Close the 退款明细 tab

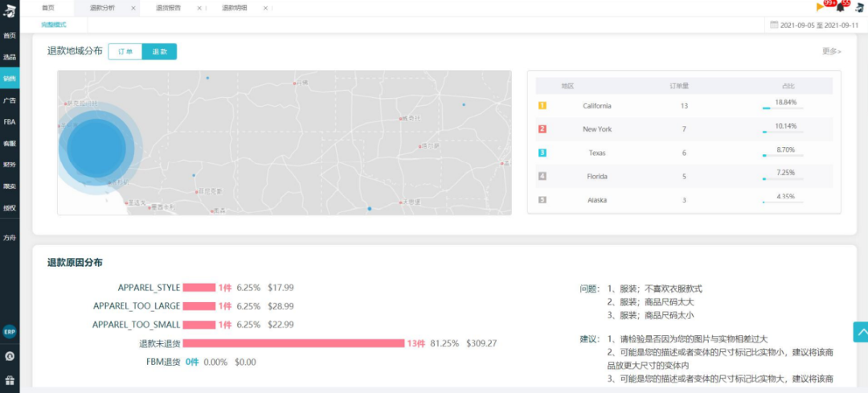tap(266, 8)
